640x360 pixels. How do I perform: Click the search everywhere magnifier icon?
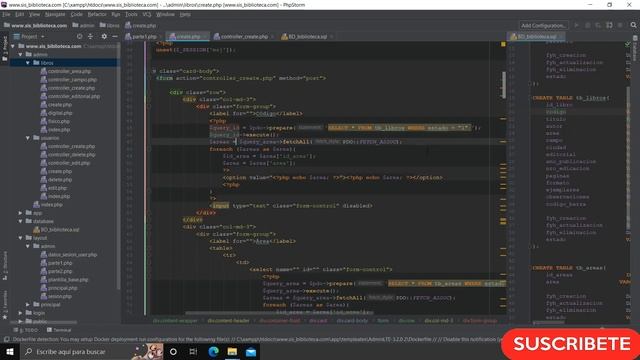tap(633, 25)
